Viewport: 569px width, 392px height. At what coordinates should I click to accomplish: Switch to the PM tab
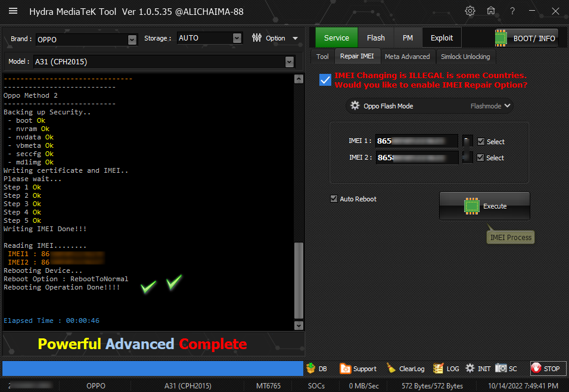[408, 38]
